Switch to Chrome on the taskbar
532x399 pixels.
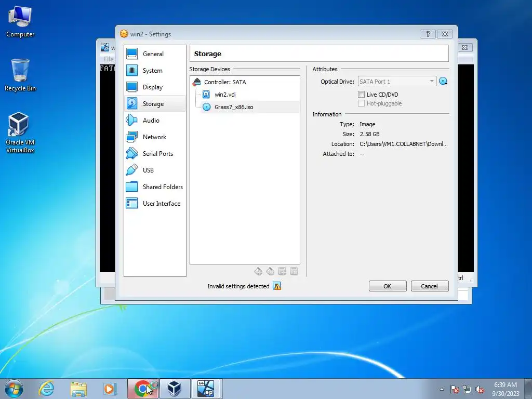tap(143, 389)
